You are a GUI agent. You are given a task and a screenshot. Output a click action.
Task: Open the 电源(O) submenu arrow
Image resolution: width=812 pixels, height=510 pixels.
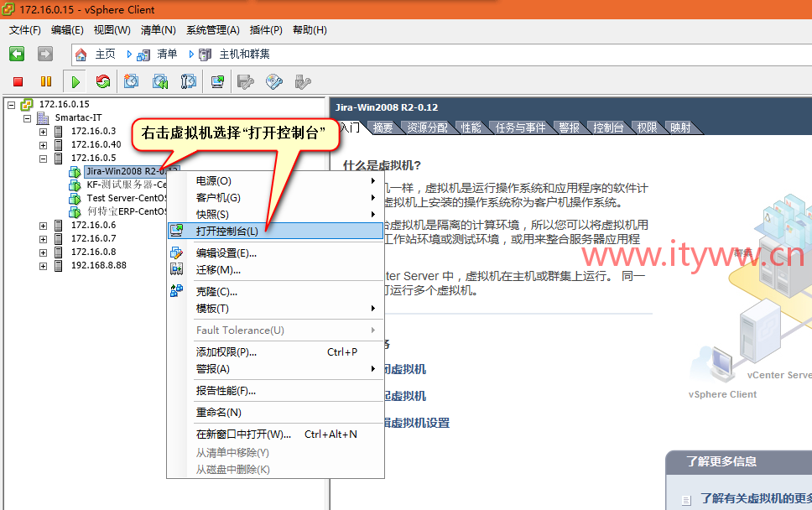(x=372, y=180)
